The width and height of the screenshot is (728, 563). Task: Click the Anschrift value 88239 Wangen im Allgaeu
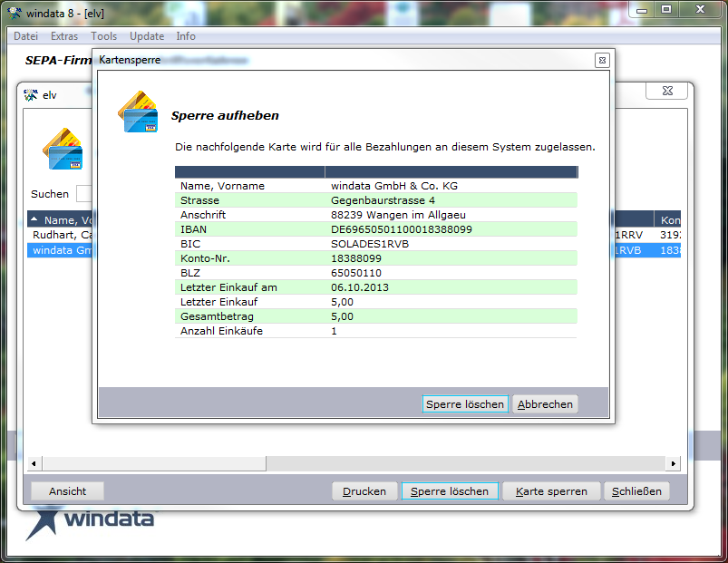[x=398, y=215]
